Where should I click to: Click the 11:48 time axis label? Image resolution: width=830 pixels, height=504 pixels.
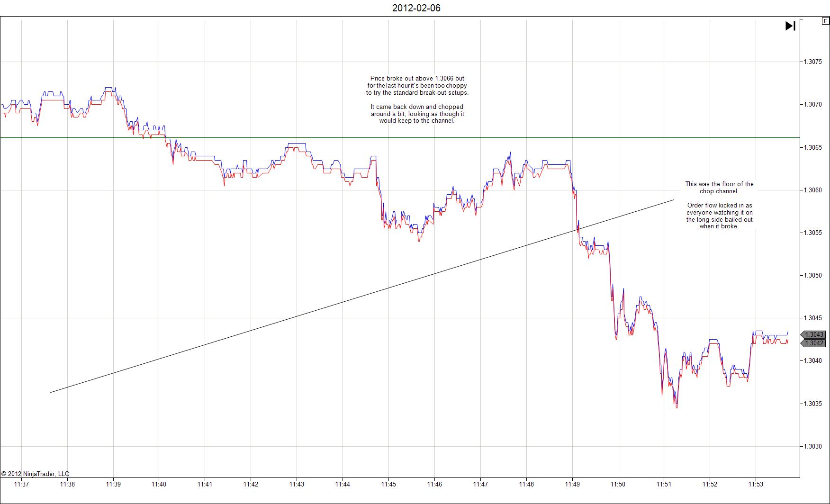[526, 484]
